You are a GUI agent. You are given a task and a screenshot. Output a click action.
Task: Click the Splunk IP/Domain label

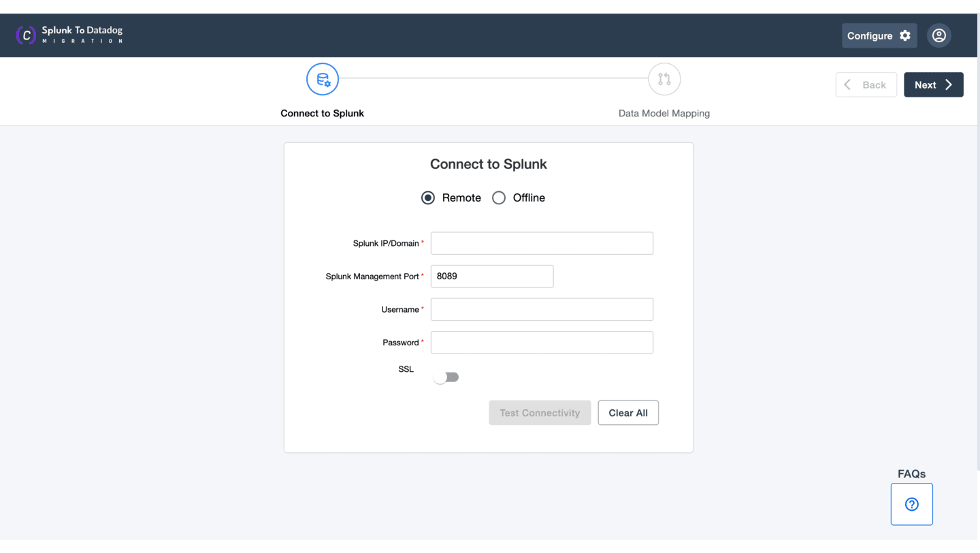click(x=386, y=243)
